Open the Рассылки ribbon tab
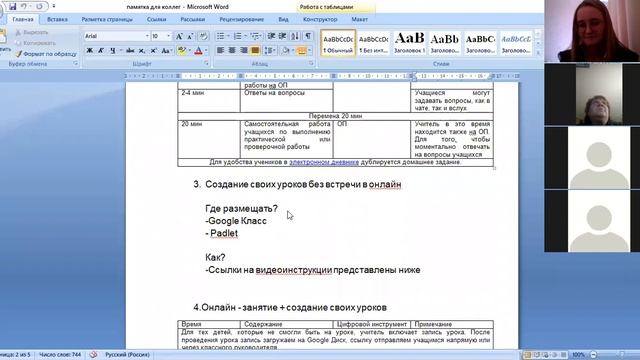 point(193,19)
